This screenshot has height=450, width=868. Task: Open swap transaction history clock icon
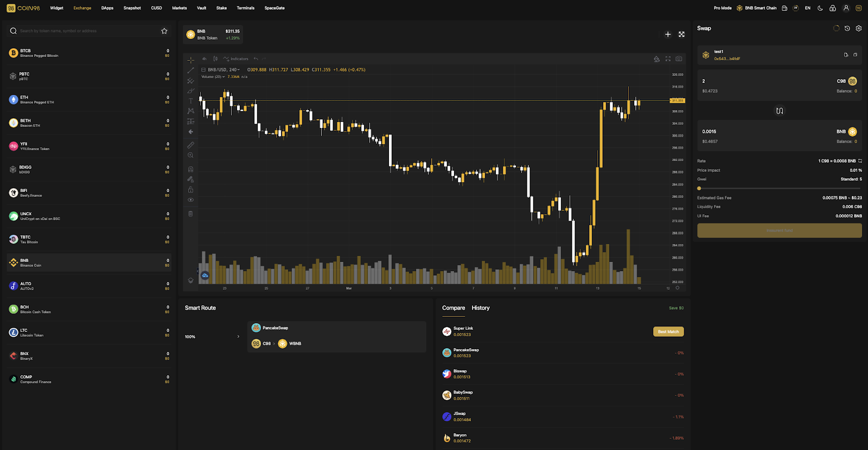coord(847,28)
